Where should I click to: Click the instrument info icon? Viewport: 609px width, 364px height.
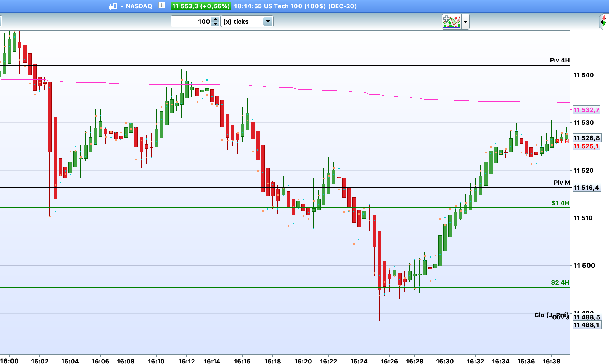pos(162,5)
